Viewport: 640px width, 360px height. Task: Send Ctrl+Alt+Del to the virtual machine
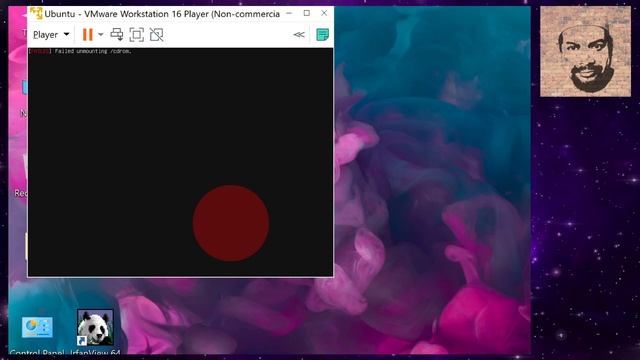[117, 35]
